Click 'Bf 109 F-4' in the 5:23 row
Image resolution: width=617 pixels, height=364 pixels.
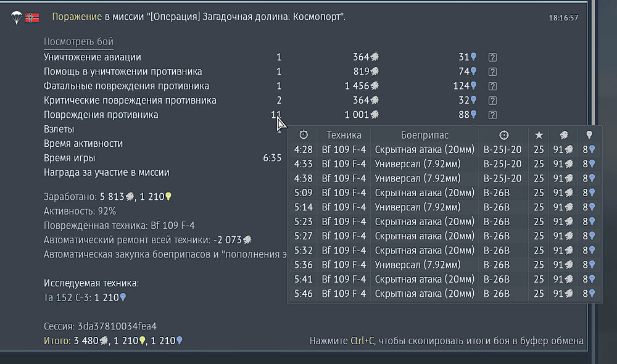click(344, 221)
